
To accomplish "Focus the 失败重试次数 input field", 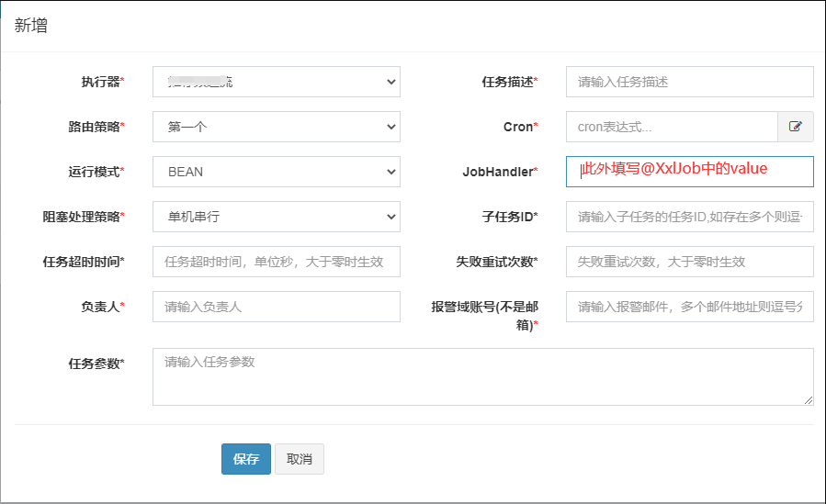I will point(690,262).
